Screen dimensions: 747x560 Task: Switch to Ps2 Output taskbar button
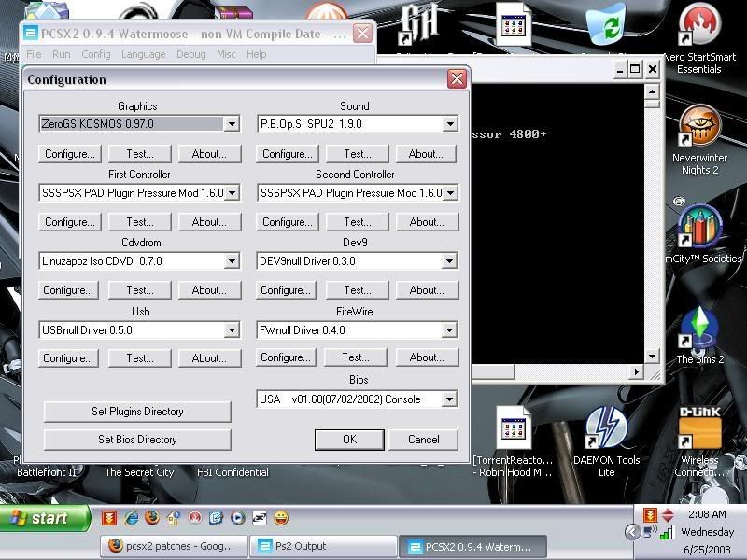pyautogui.click(x=323, y=546)
